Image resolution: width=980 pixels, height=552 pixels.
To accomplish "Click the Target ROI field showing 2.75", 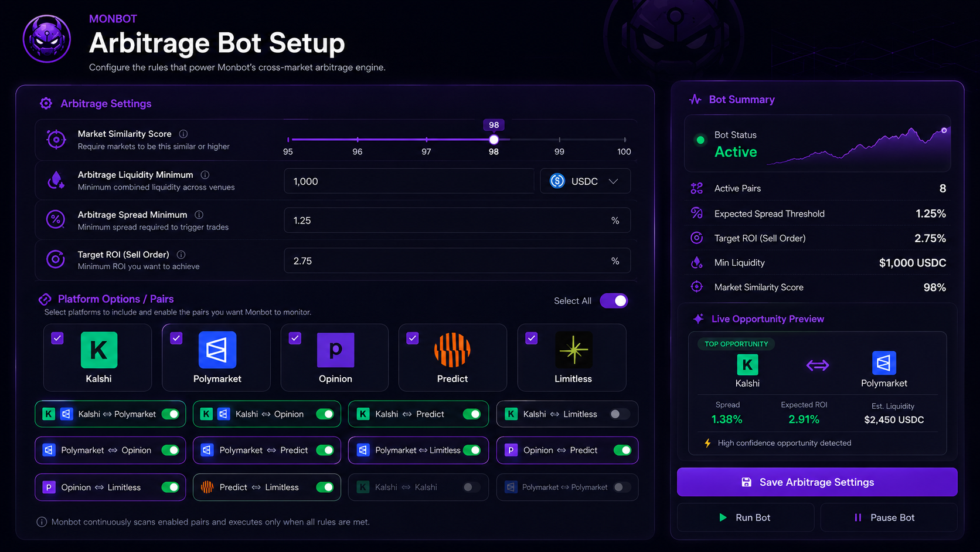I will click(457, 261).
